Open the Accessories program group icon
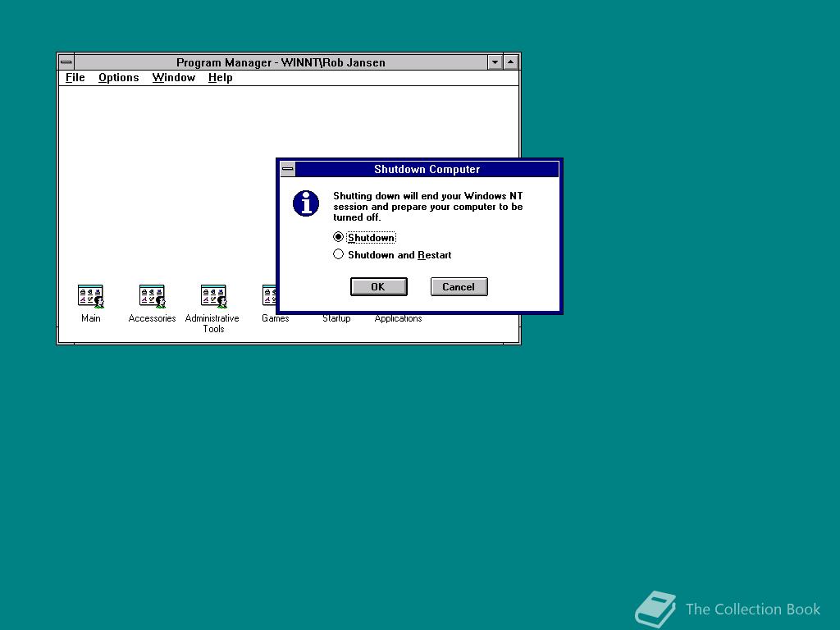840x630 pixels. click(152, 296)
